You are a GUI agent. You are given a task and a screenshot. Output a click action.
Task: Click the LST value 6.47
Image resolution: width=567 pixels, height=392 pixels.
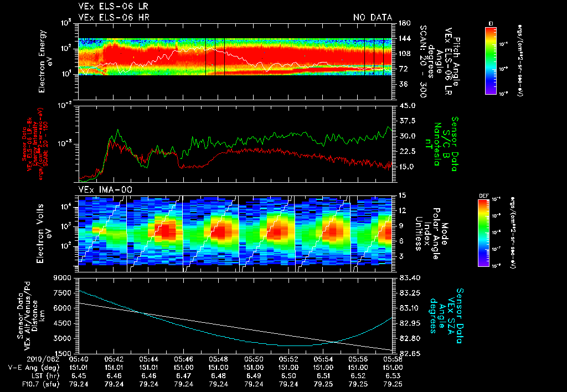(183, 376)
